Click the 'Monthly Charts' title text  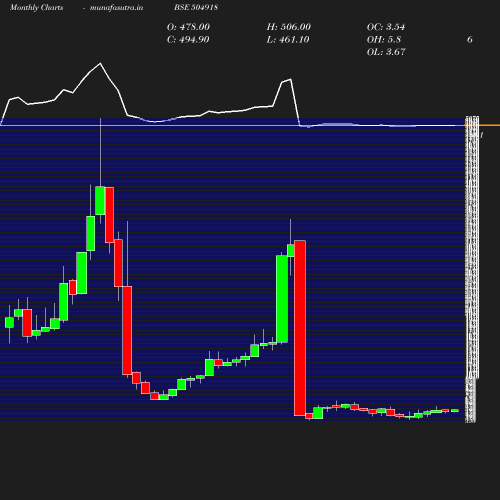click(36, 7)
